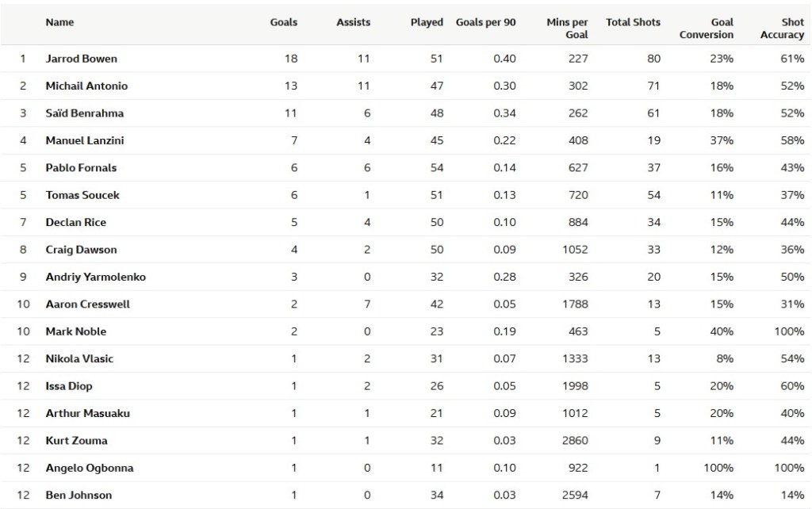Sort by Goals per 90 header
This screenshot has width=812, height=509.
click(485, 22)
